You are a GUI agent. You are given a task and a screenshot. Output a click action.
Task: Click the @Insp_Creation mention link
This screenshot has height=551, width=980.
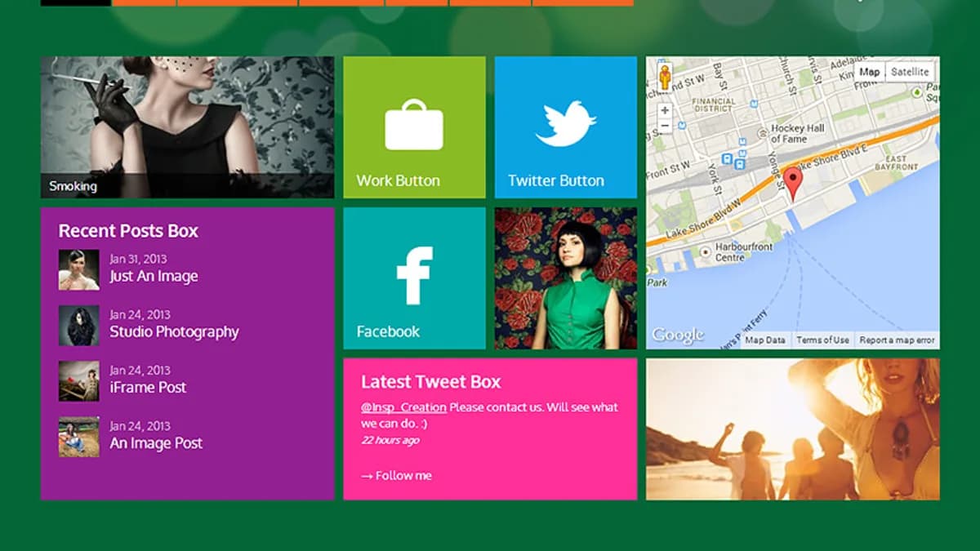click(403, 407)
